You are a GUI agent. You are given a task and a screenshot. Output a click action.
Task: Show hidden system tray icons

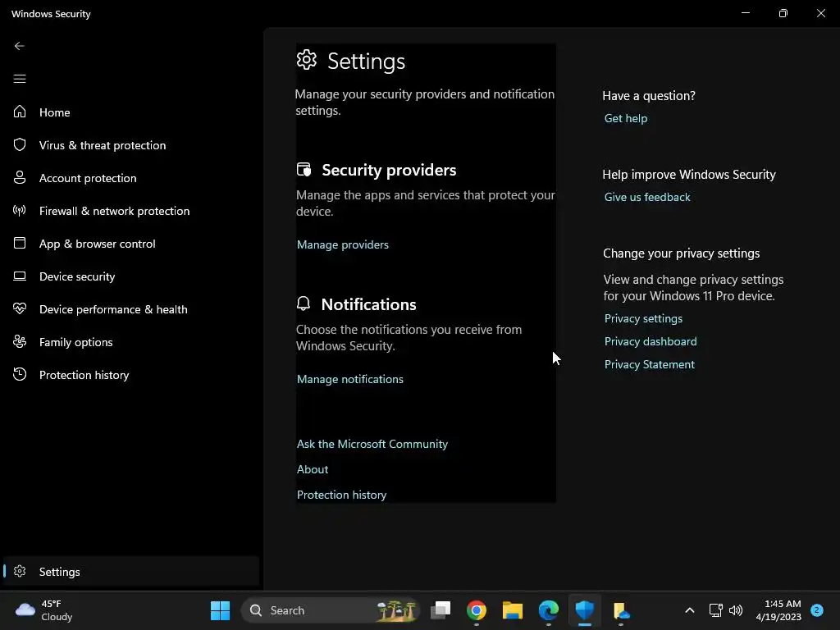coord(689,610)
